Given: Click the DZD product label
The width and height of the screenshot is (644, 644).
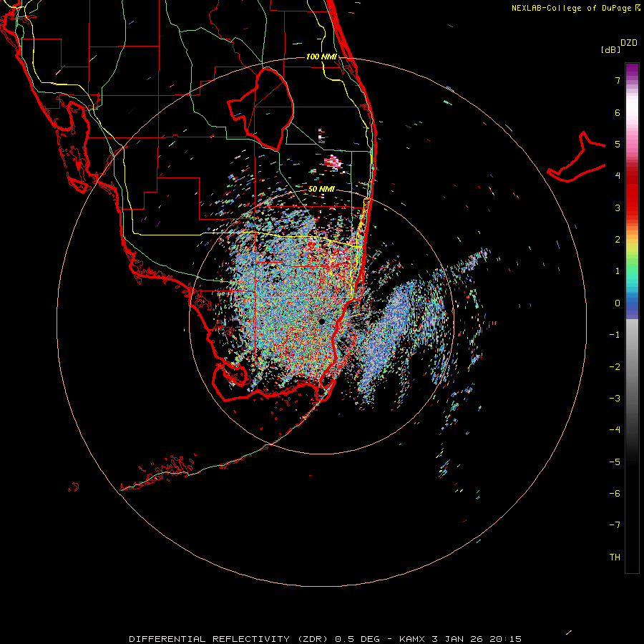Looking at the screenshot, I should [x=628, y=43].
